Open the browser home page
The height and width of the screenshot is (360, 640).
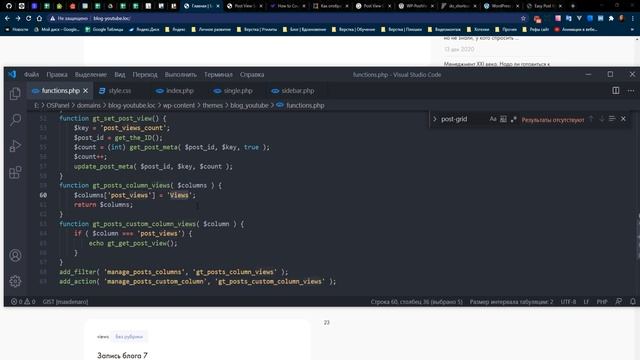[x=39, y=18]
